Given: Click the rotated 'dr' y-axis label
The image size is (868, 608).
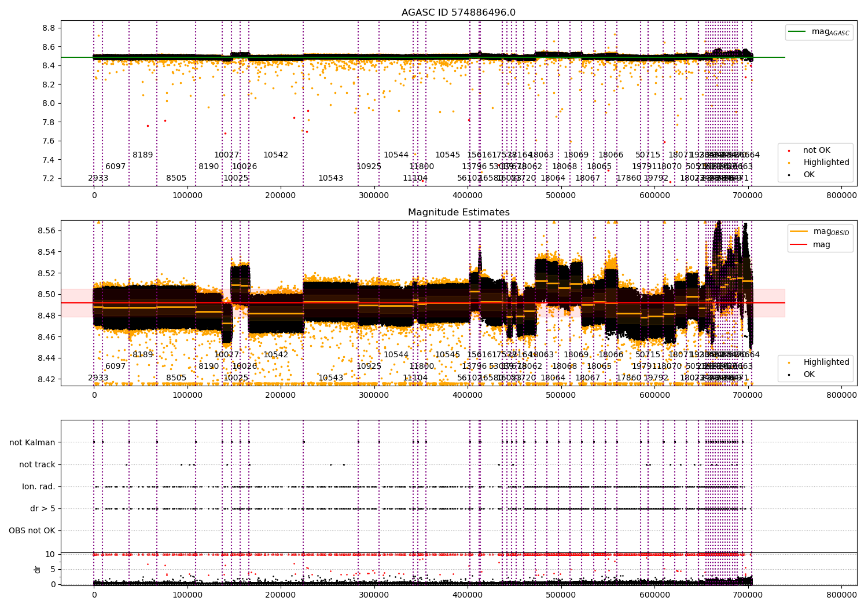Looking at the screenshot, I should [38, 569].
